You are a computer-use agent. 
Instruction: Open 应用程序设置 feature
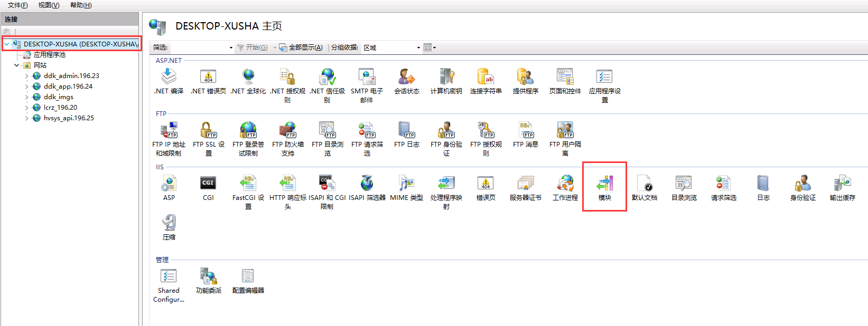point(605,85)
